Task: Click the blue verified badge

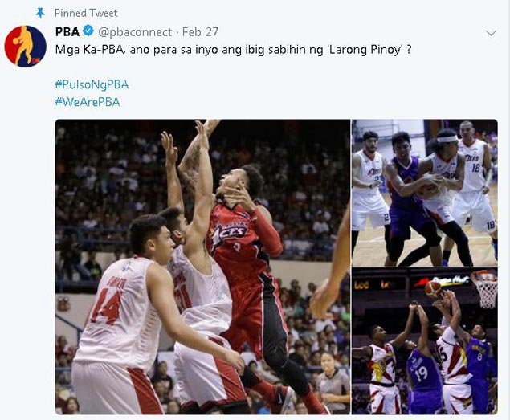Action: (88, 31)
